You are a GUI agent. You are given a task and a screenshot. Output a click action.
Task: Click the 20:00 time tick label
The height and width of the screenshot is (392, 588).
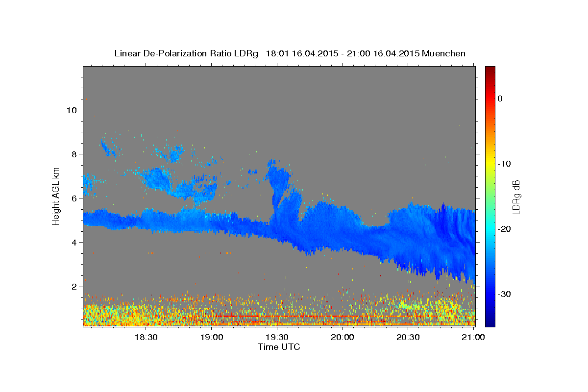click(x=342, y=337)
